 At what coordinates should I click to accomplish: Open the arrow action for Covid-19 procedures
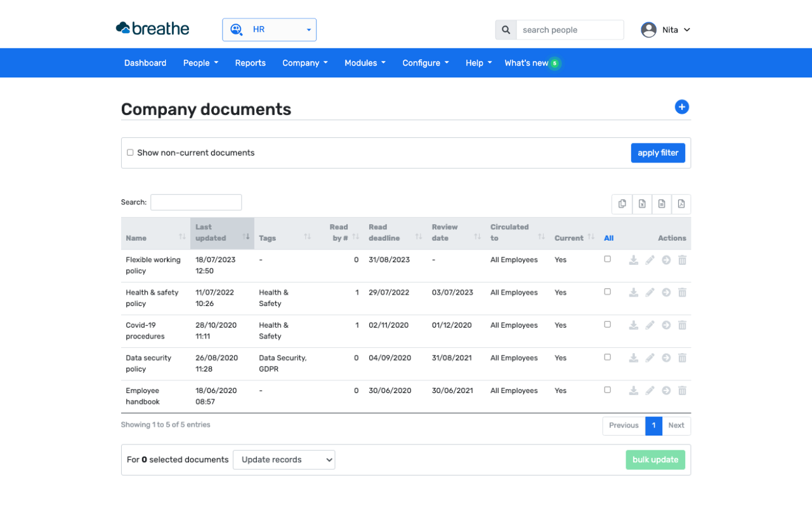(x=666, y=325)
